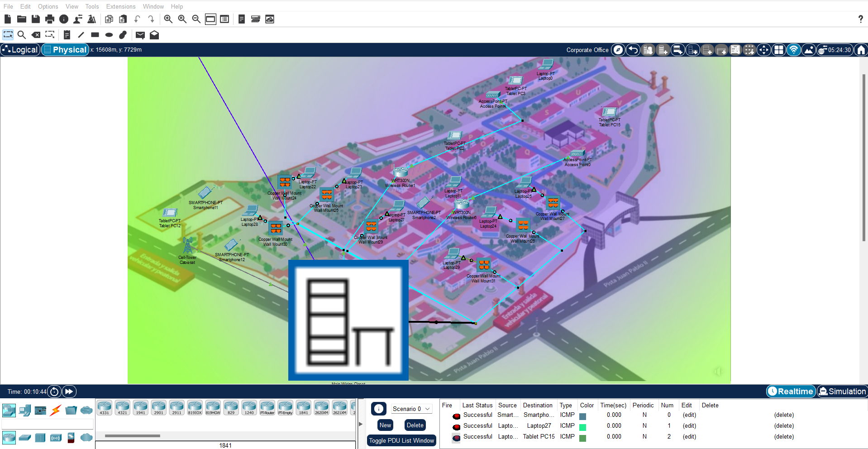Screen dimensions: 868x449
Task: Expand device list with right arrow
Action: coord(361,424)
